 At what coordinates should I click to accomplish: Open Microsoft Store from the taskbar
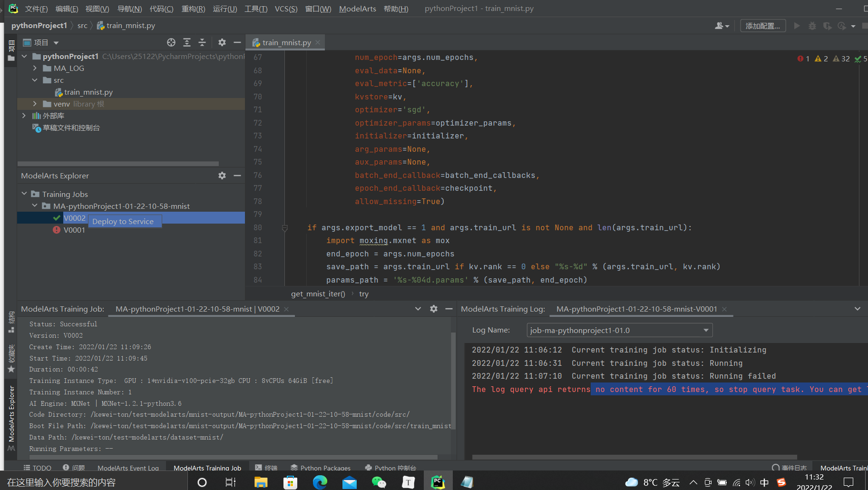[290, 482]
